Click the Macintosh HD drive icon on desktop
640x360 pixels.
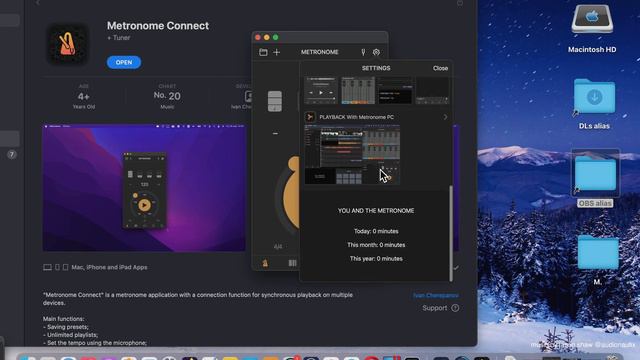point(592,20)
